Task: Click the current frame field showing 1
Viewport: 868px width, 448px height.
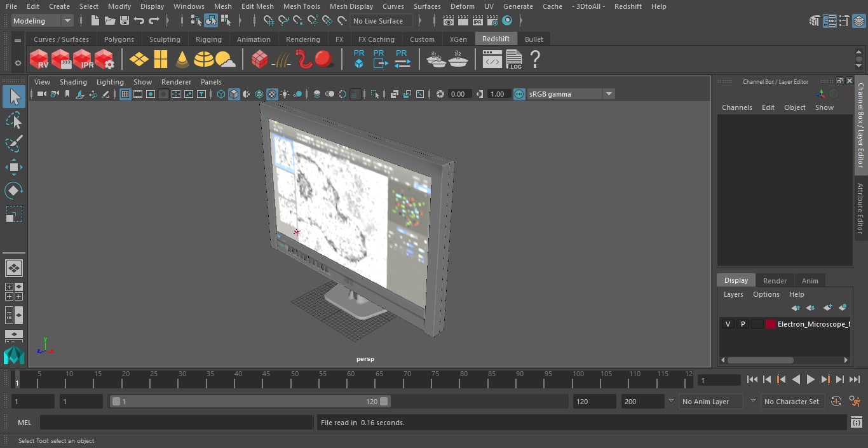Action: click(x=719, y=380)
